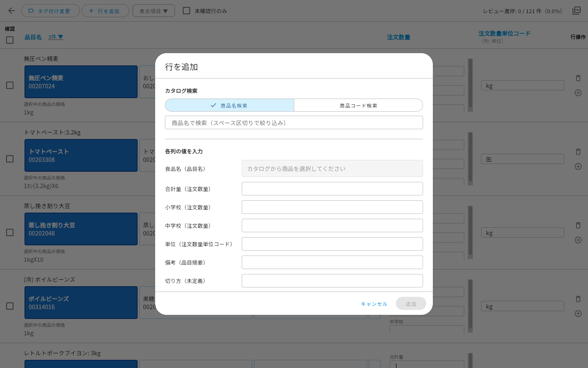This screenshot has width=588, height=368.
Task: Expand the 3件 column dropdown
Action: pyautogui.click(x=56, y=37)
